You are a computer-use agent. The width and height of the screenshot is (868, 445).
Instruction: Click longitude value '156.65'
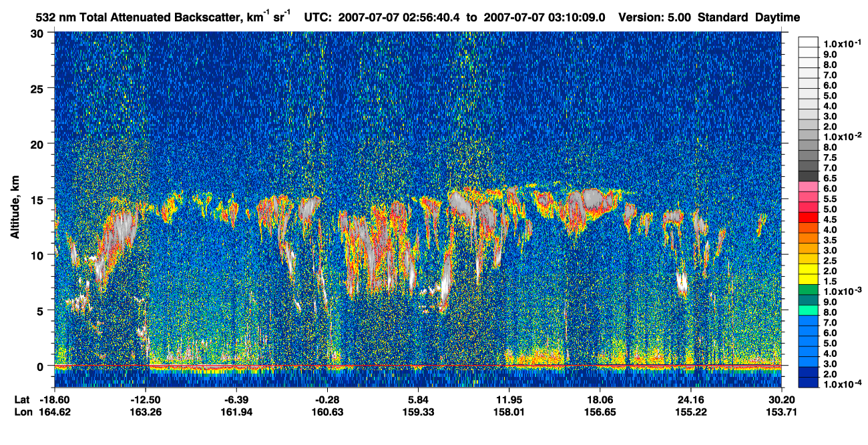click(x=600, y=412)
